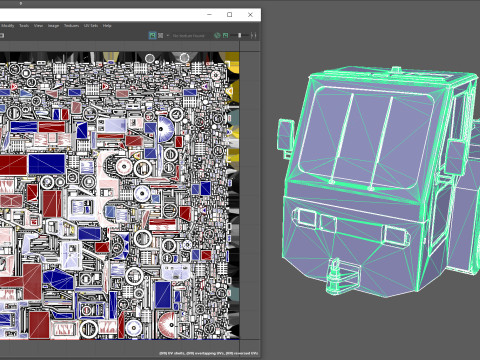Close the UV Editor window

click(x=250, y=15)
